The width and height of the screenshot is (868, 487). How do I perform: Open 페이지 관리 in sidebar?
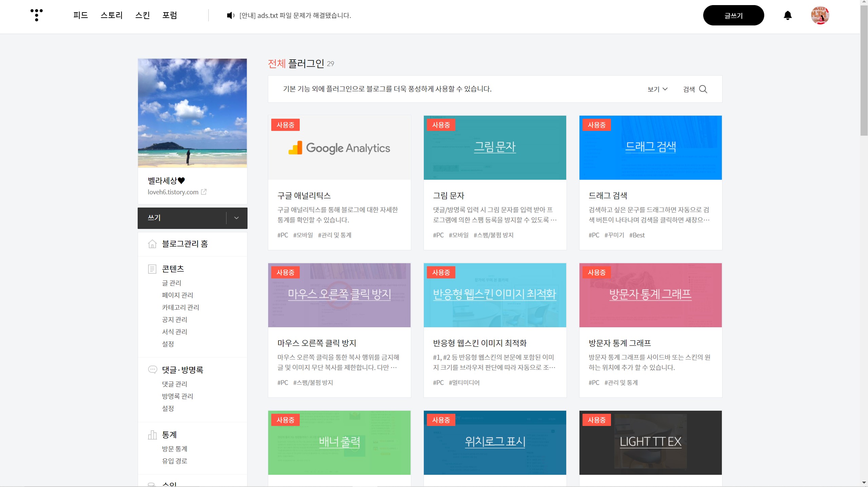pos(177,295)
